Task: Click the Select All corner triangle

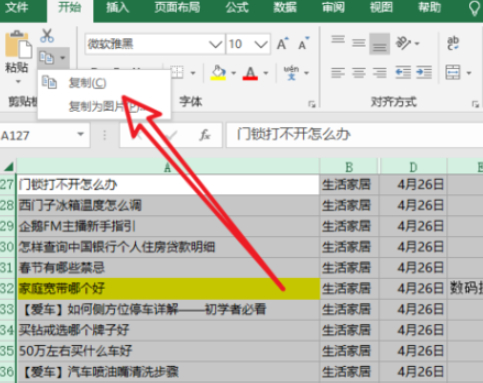Action: point(8,166)
